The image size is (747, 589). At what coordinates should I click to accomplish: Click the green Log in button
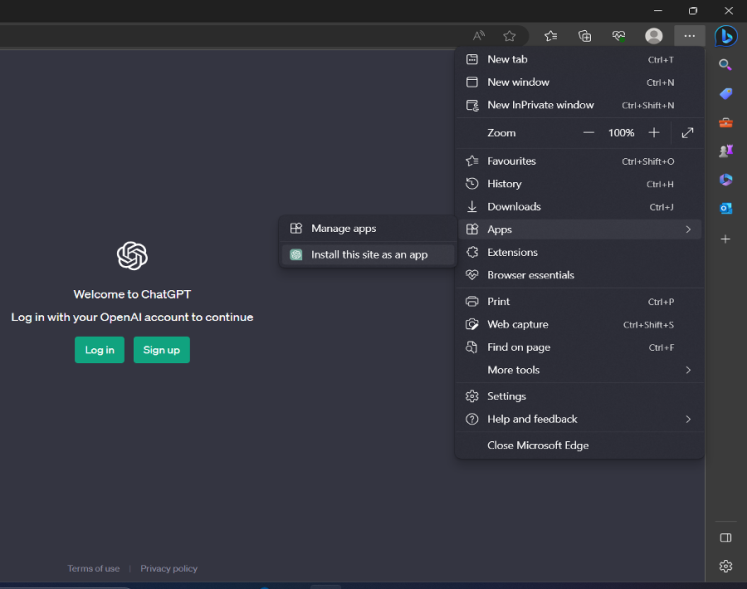[99, 350]
